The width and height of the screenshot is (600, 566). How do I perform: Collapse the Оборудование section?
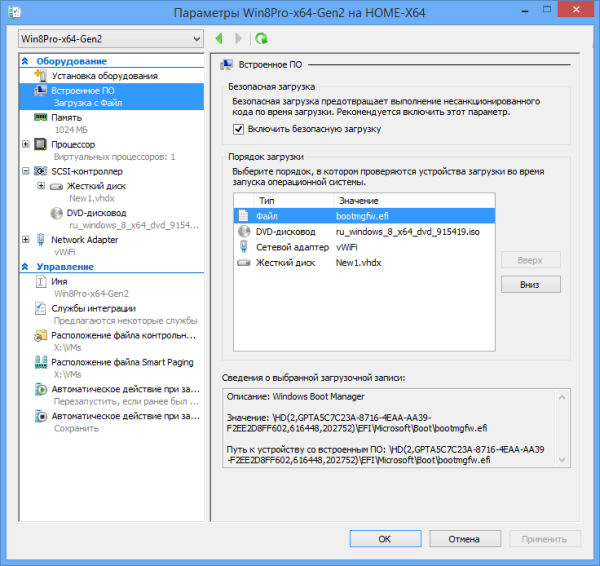25,61
